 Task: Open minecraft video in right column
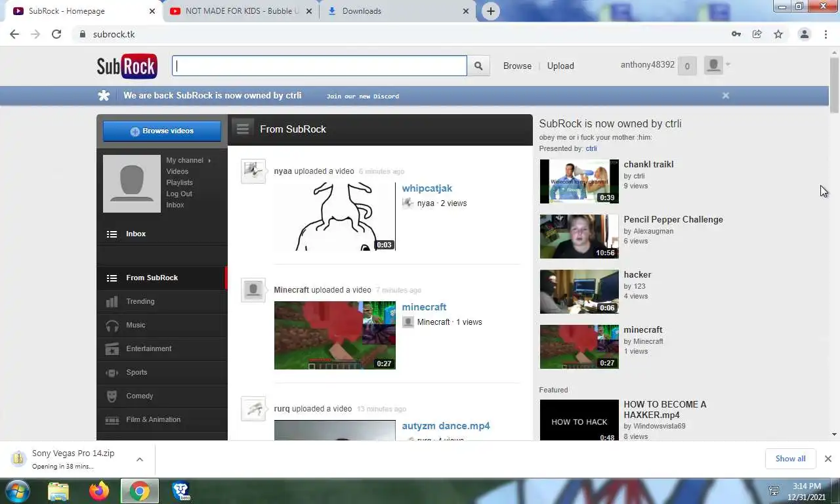pos(579,346)
